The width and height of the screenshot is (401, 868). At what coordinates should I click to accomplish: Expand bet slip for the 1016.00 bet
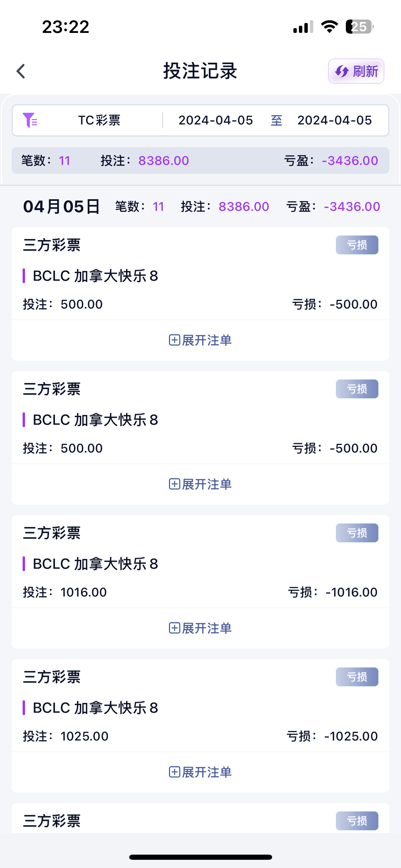pyautogui.click(x=200, y=628)
